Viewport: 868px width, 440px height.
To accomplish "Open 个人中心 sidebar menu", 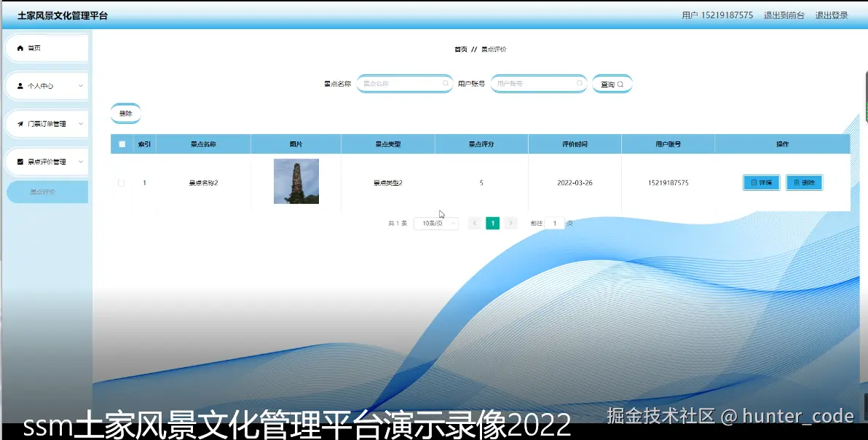I will pyautogui.click(x=47, y=86).
